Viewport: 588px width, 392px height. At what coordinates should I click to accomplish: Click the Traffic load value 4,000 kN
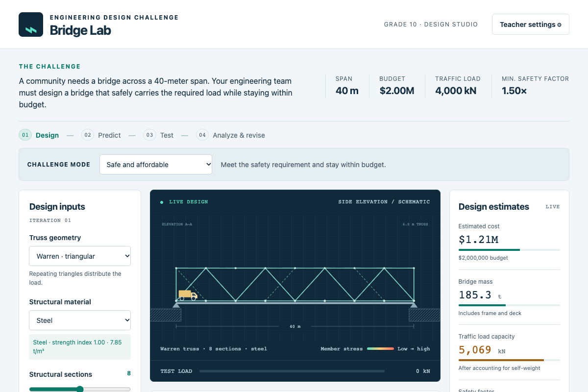[x=456, y=91]
